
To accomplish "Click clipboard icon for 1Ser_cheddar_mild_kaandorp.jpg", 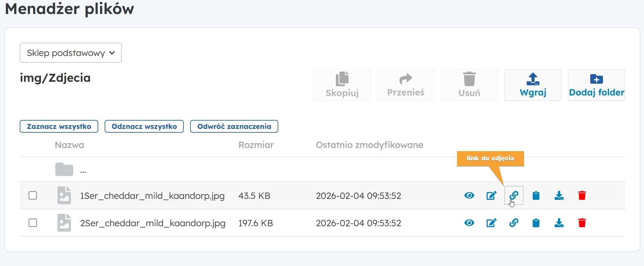I will pyautogui.click(x=536, y=195).
